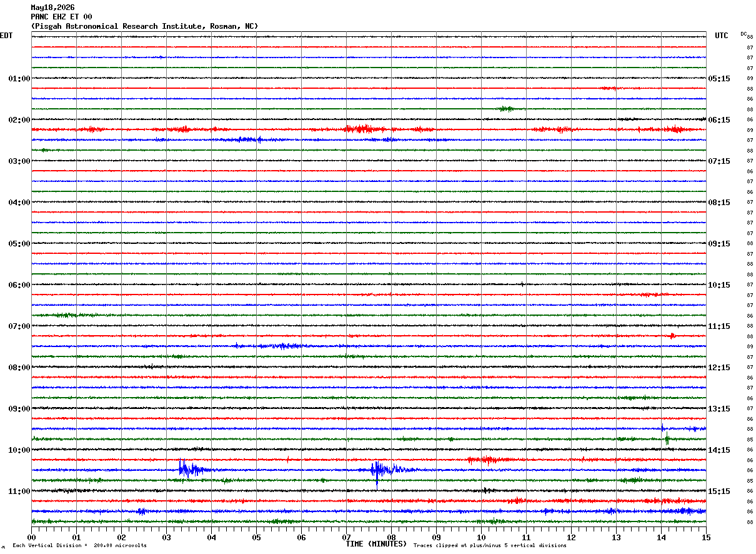Click the green spike near minute 14

667,439
